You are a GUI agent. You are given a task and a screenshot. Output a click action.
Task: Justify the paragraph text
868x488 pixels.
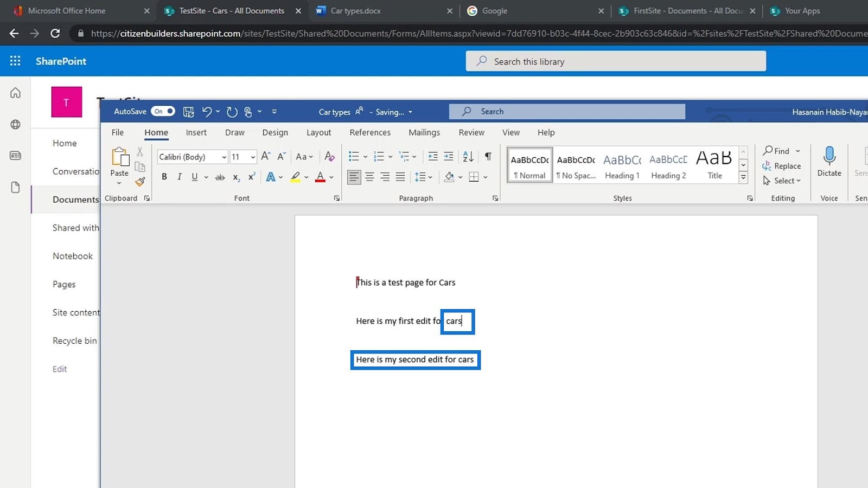[x=400, y=177]
